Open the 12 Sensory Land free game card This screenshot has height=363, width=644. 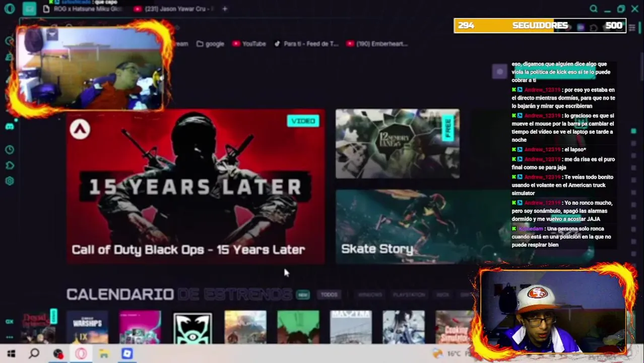click(398, 144)
